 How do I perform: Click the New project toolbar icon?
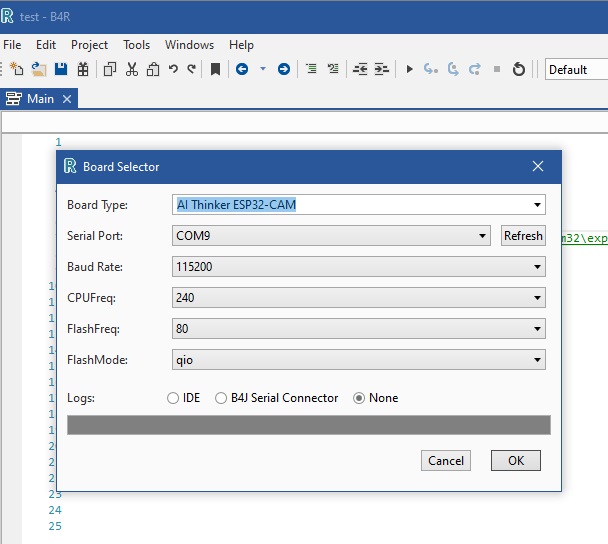click(x=16, y=69)
